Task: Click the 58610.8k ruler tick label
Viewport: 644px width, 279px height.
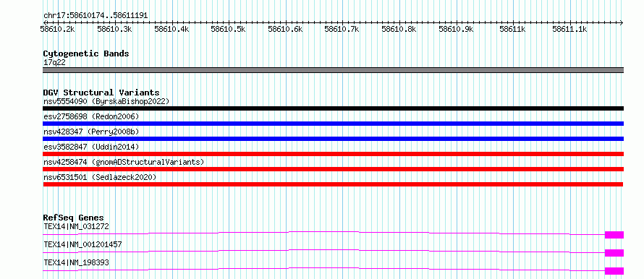Action: pos(399,29)
